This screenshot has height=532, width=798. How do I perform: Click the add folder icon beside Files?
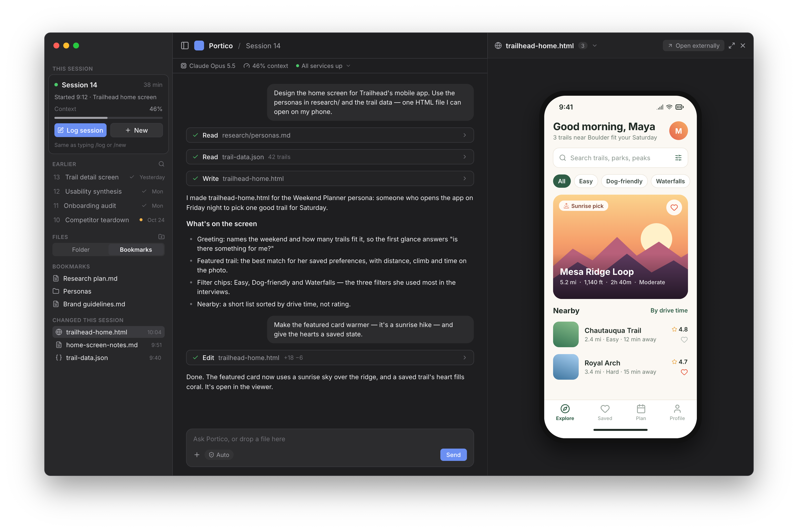point(161,236)
